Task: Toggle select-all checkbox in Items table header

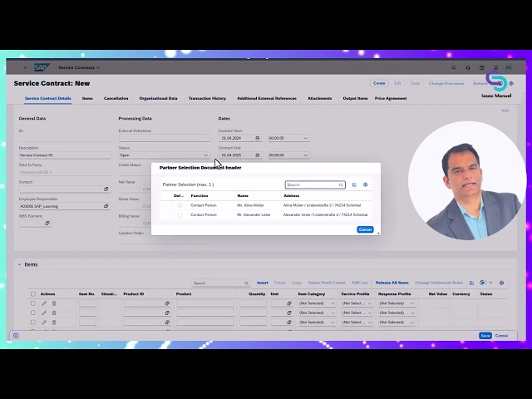Action: tap(33, 293)
